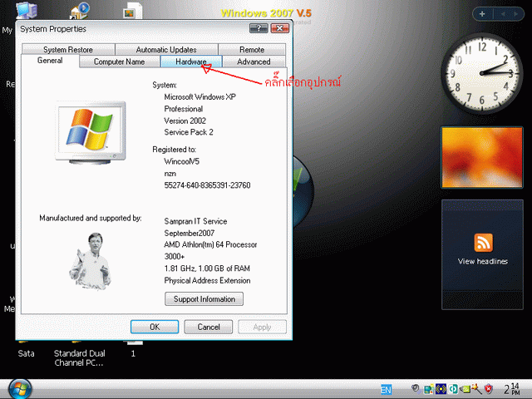
Task: Click the Support Information button
Action: pyautogui.click(x=204, y=299)
